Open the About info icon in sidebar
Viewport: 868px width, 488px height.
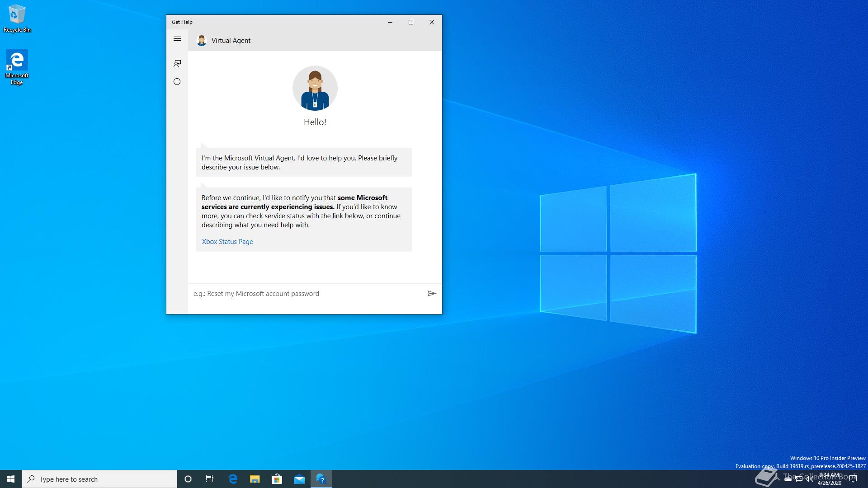[177, 82]
